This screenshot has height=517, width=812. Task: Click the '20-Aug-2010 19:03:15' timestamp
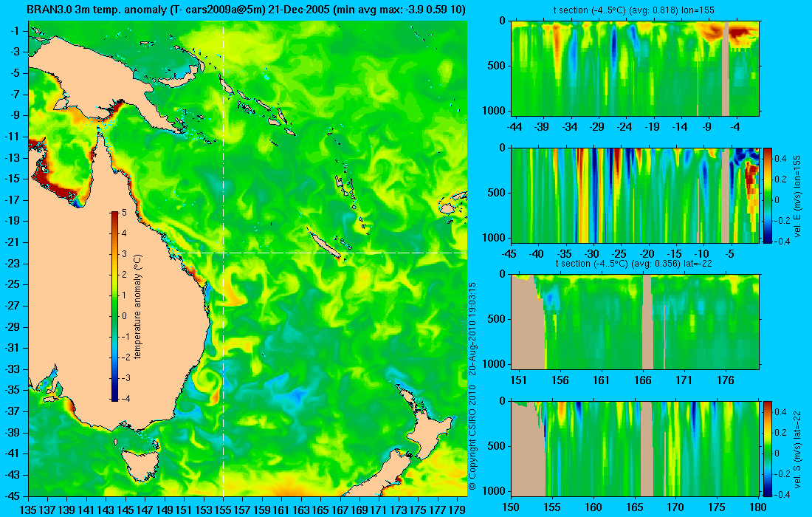click(472, 328)
